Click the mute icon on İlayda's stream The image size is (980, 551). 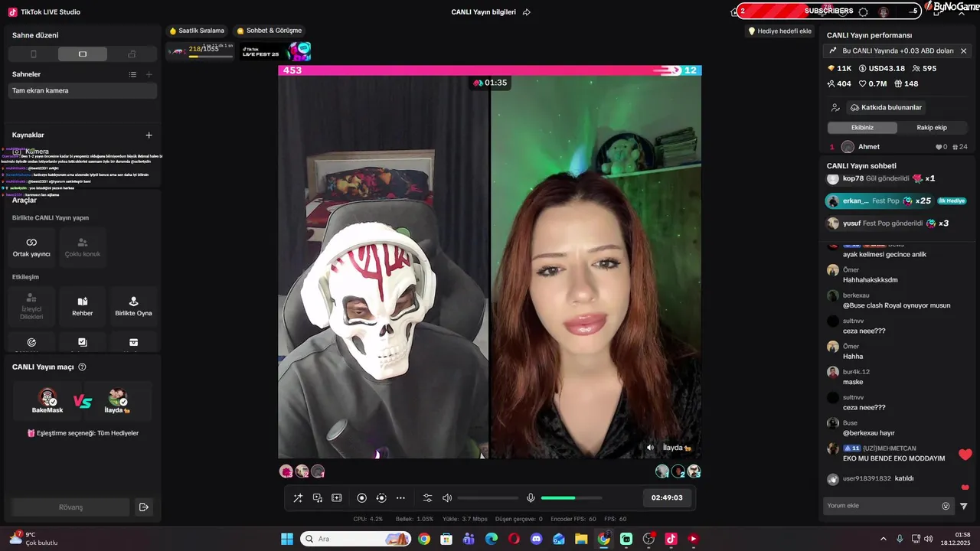click(x=651, y=448)
